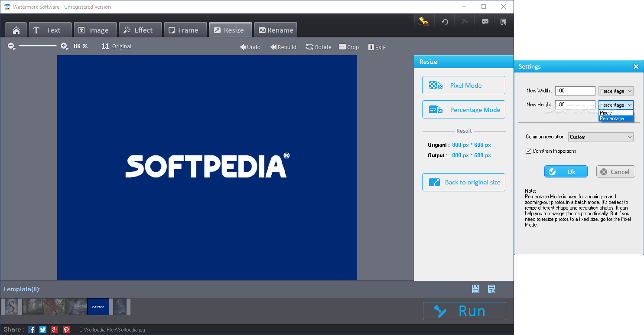Open template list icon beside save icon
644x335 pixels.
pos(491,289)
